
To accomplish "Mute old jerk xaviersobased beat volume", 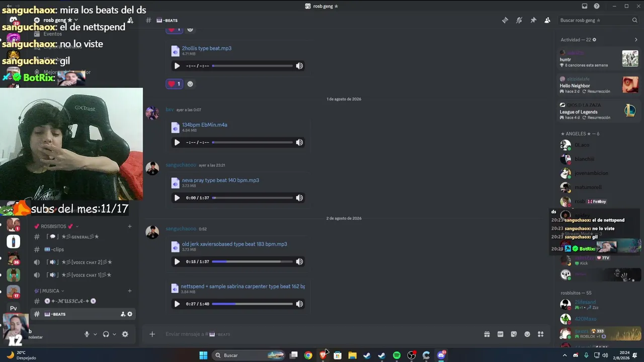I will tap(299, 261).
